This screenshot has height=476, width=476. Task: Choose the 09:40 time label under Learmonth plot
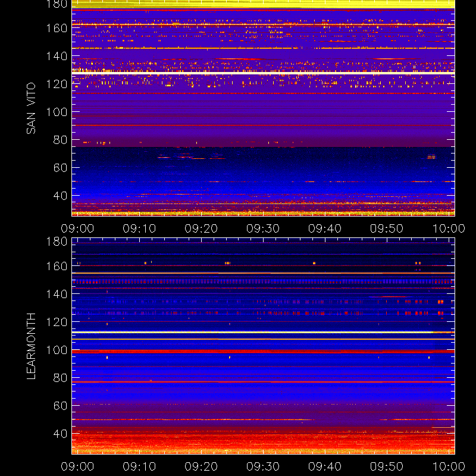point(325,466)
